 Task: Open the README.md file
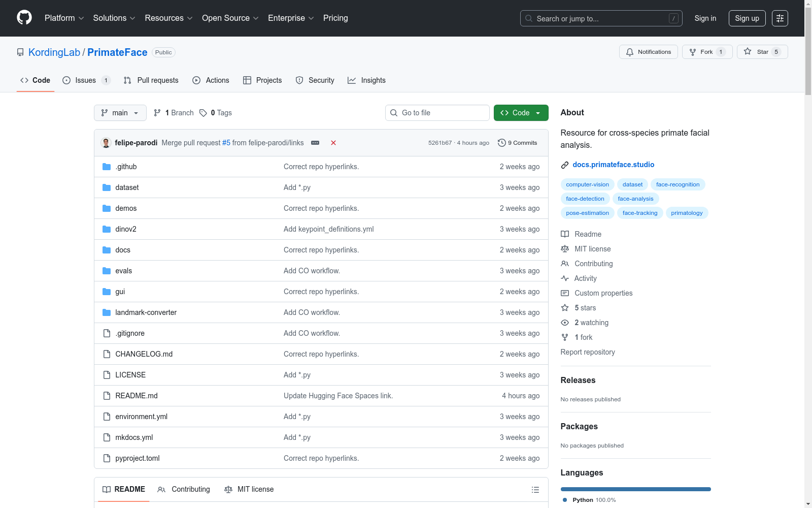click(x=137, y=396)
